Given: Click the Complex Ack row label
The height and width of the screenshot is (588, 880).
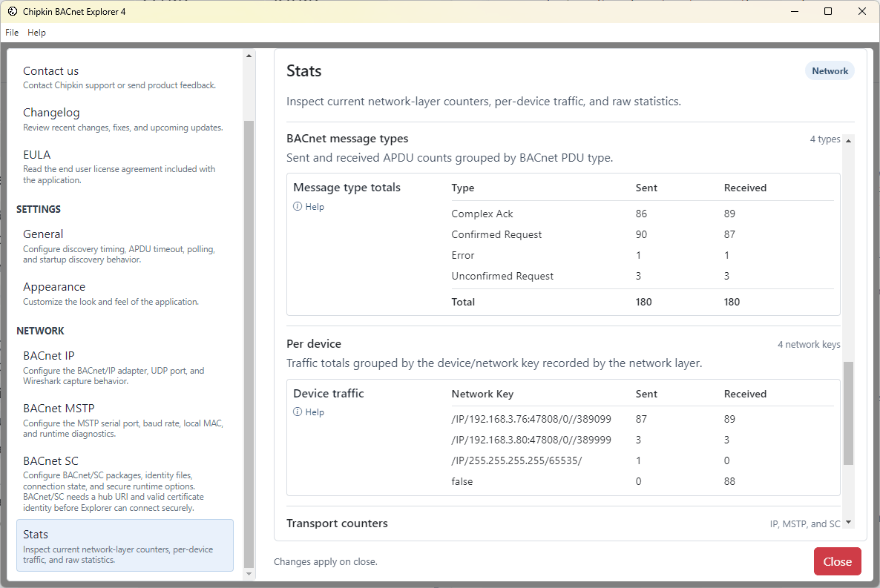Looking at the screenshot, I should click(482, 214).
